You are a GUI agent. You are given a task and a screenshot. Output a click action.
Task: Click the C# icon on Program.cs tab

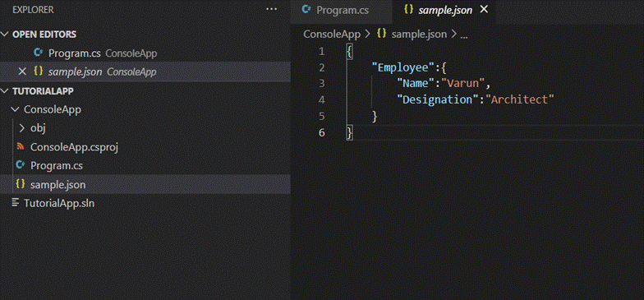pyautogui.click(x=306, y=10)
